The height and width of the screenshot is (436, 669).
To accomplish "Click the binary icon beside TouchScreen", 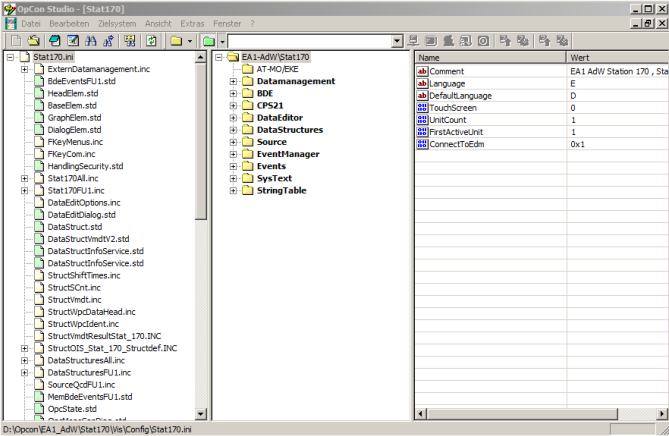I will (421, 108).
